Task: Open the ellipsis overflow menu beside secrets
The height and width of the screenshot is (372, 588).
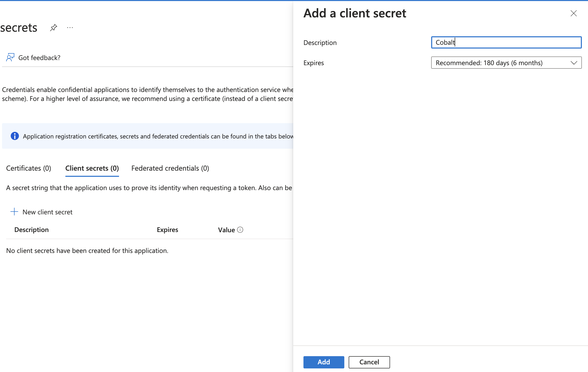Action: 70,28
